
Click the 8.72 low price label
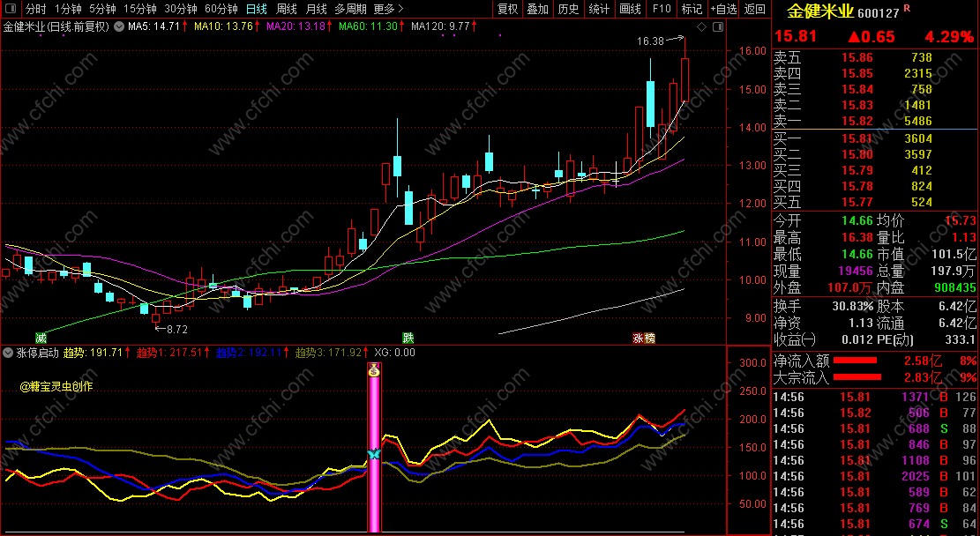177,329
